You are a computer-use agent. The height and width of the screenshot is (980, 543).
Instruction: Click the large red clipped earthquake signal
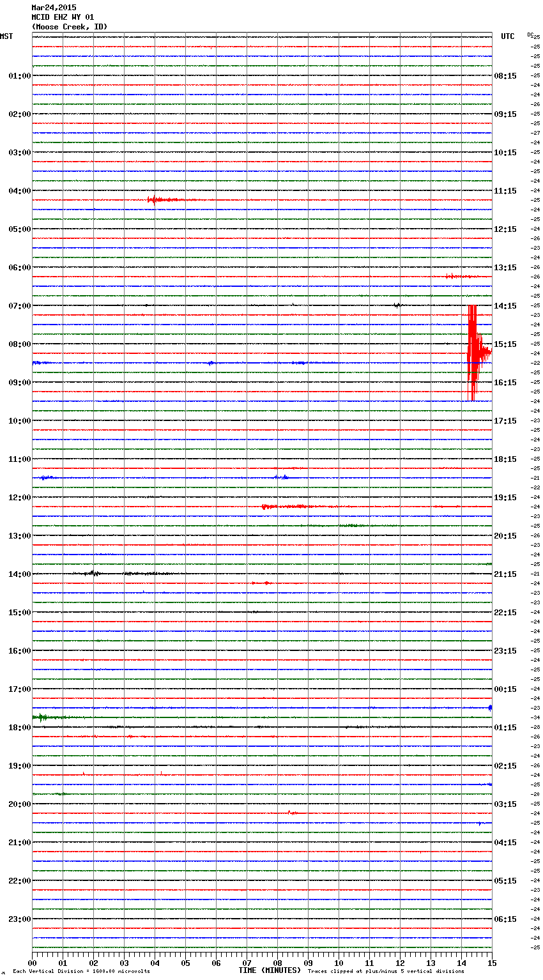tap(473, 353)
